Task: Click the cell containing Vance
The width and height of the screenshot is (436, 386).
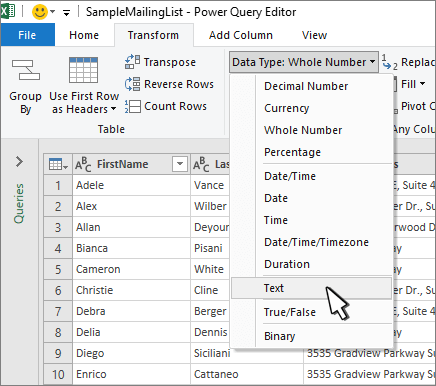Action: tap(210, 185)
